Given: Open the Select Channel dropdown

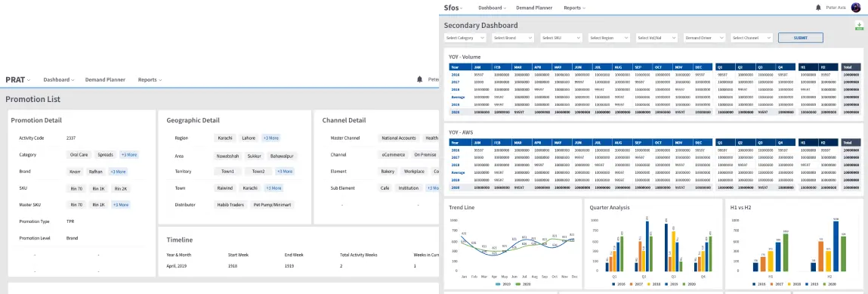Looking at the screenshot, I should click(x=752, y=38).
